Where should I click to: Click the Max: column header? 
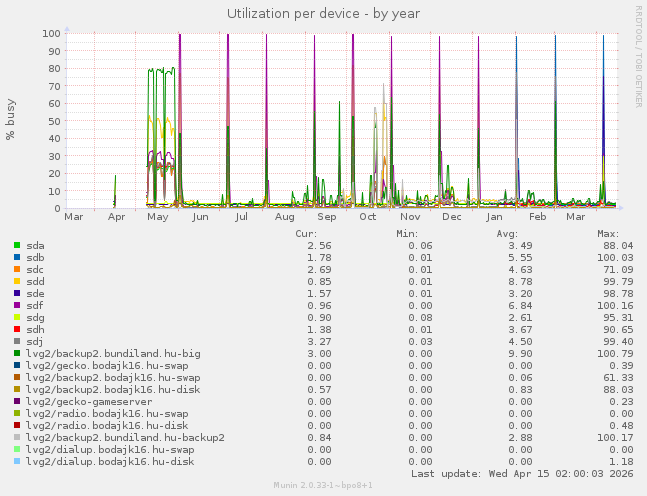click(608, 234)
